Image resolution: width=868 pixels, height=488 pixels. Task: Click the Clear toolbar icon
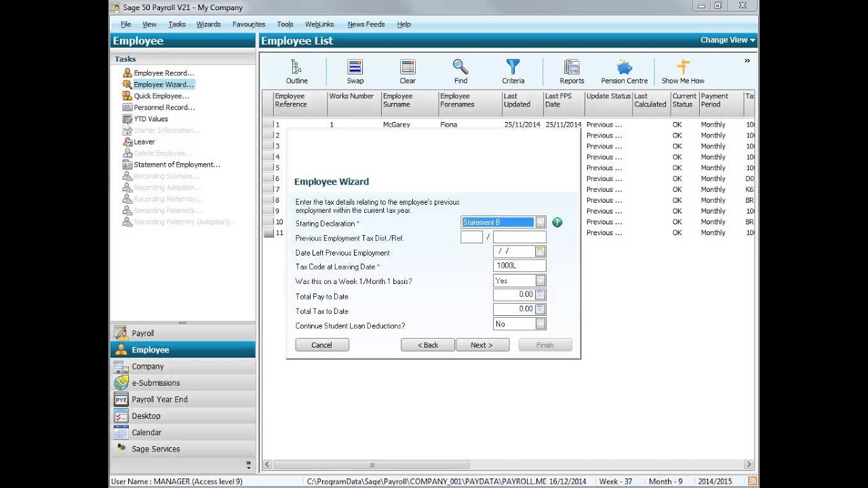[408, 71]
